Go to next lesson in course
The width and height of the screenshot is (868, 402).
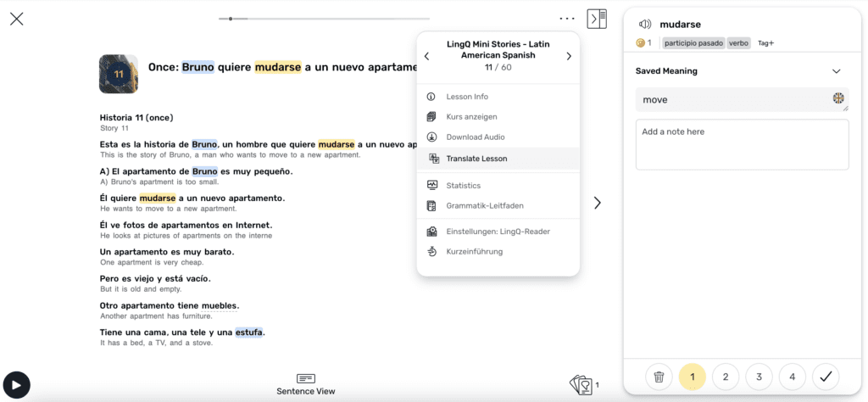pyautogui.click(x=569, y=56)
